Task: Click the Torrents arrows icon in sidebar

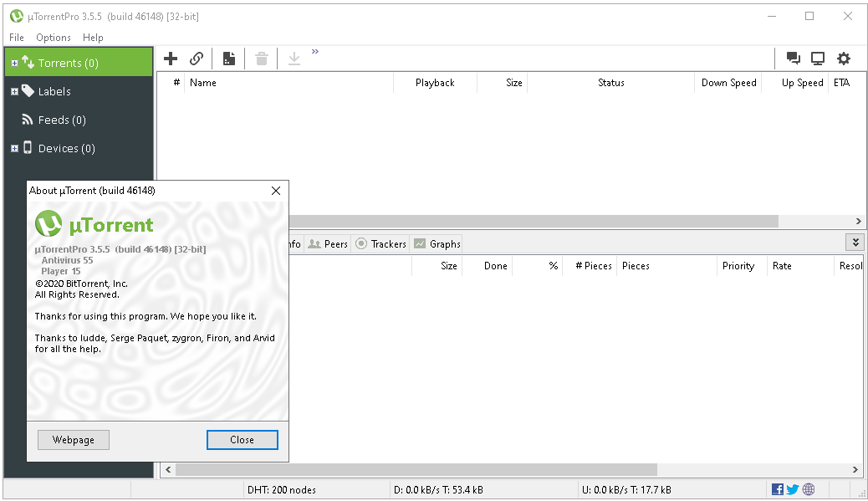Action: click(28, 62)
